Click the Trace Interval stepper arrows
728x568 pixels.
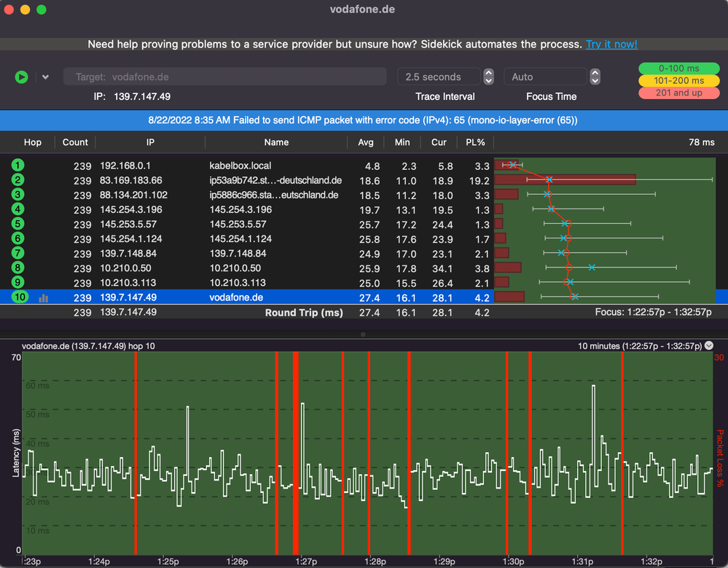488,77
